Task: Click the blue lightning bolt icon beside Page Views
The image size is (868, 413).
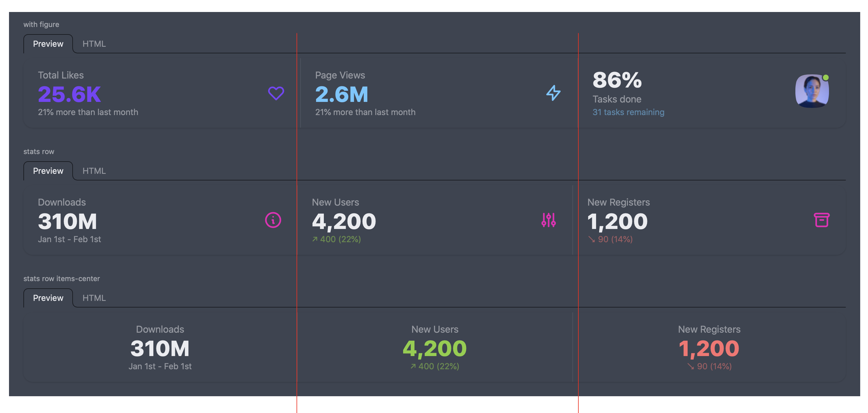Action: [x=553, y=93]
